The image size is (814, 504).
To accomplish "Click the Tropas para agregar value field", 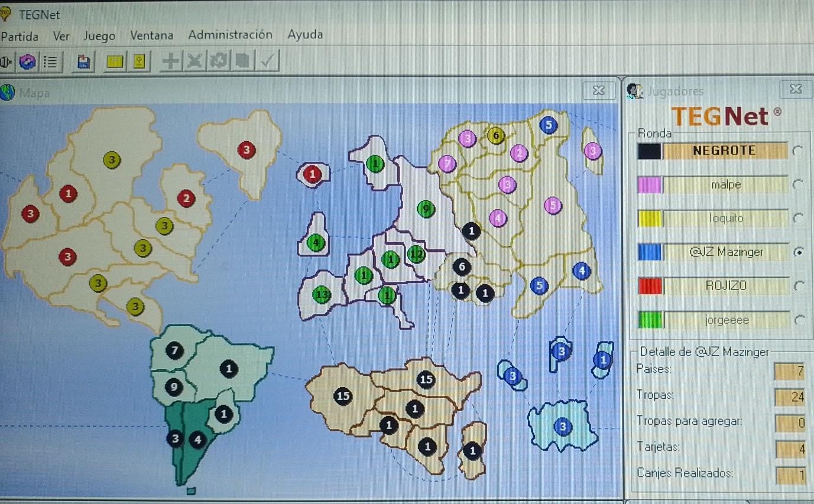I will point(791,423).
